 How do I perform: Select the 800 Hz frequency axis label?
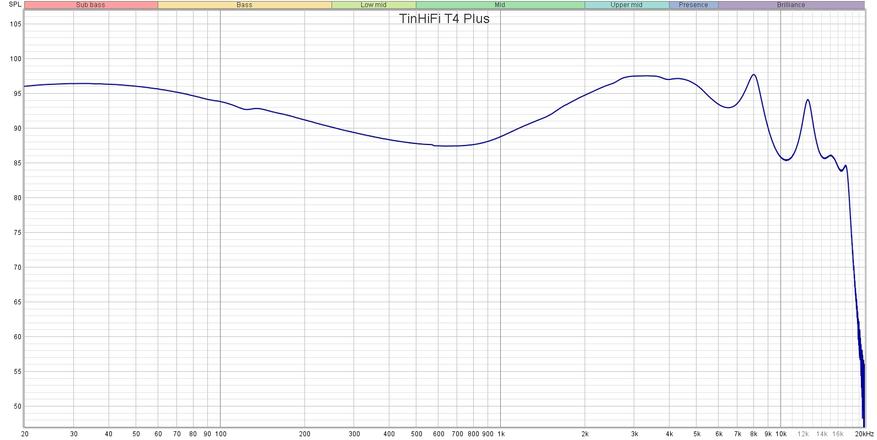click(x=473, y=434)
